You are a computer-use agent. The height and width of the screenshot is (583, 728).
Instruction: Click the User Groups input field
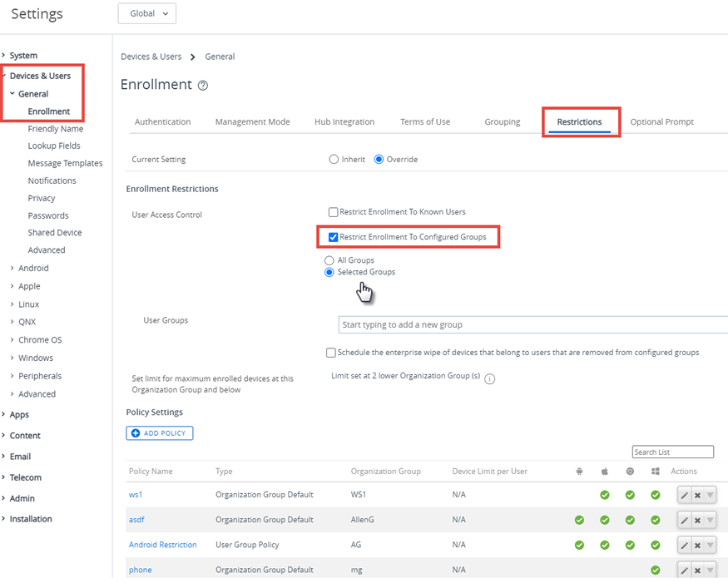[x=533, y=325]
